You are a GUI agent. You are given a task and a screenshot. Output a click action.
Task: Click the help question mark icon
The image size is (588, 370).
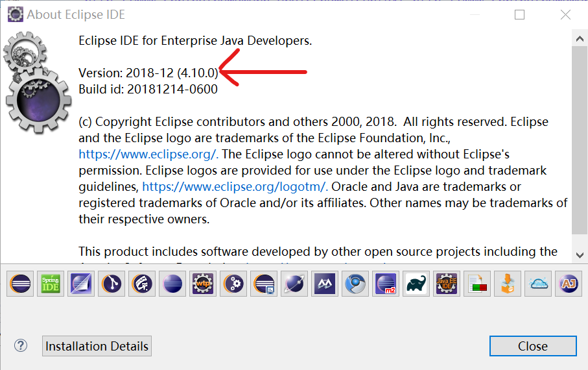pos(21,345)
